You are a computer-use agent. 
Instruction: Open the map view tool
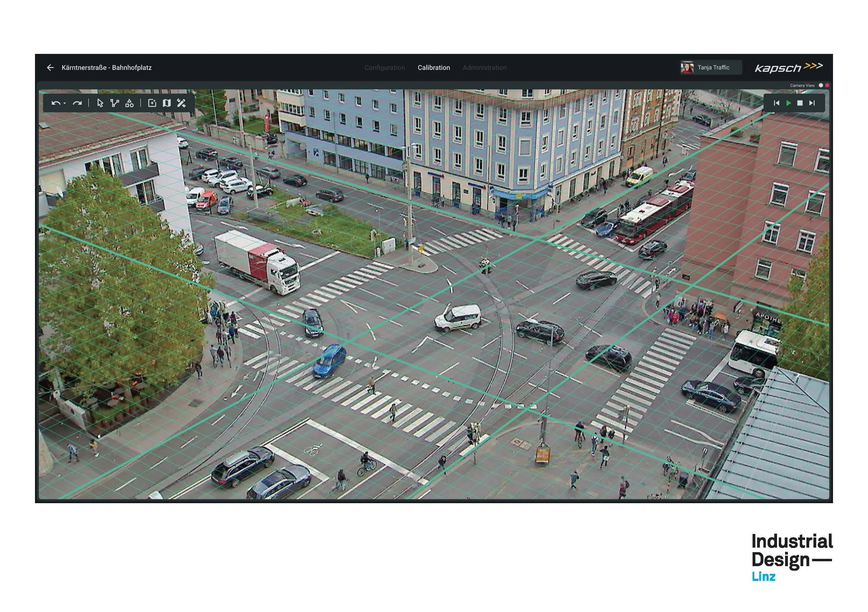point(167,103)
